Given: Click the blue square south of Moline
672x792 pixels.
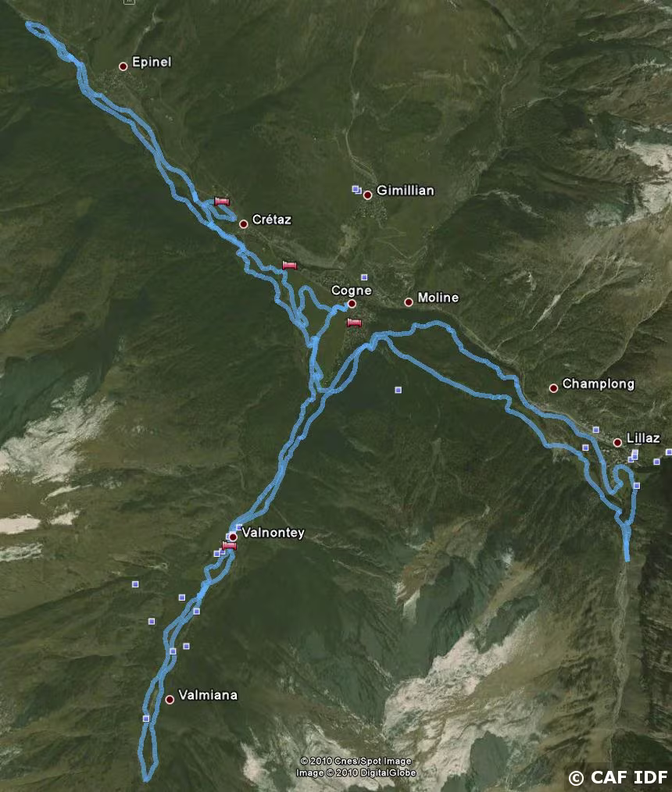Looking at the screenshot, I should (x=399, y=390).
